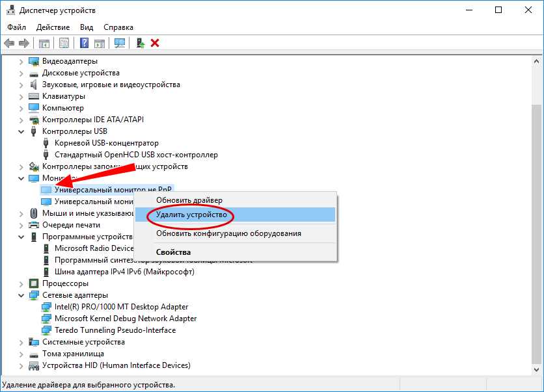Image resolution: width=544 pixels, height=392 pixels.
Task: Select Шина адаптера IPv4 IPv6 (Майкрософт)
Action: [124, 272]
